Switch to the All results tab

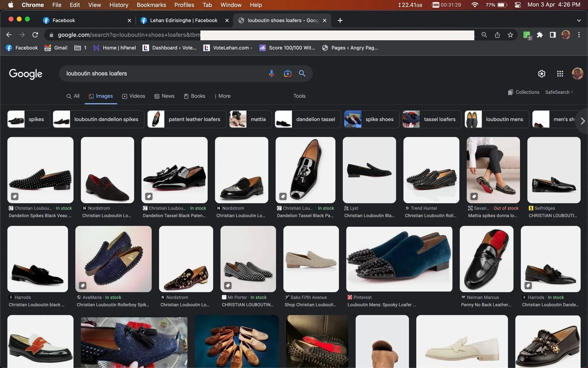[x=73, y=96]
